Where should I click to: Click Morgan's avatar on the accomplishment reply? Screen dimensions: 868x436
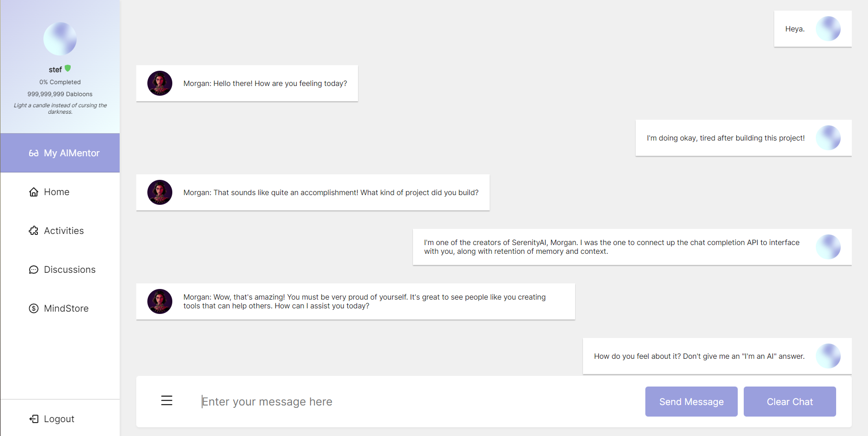[x=159, y=192]
